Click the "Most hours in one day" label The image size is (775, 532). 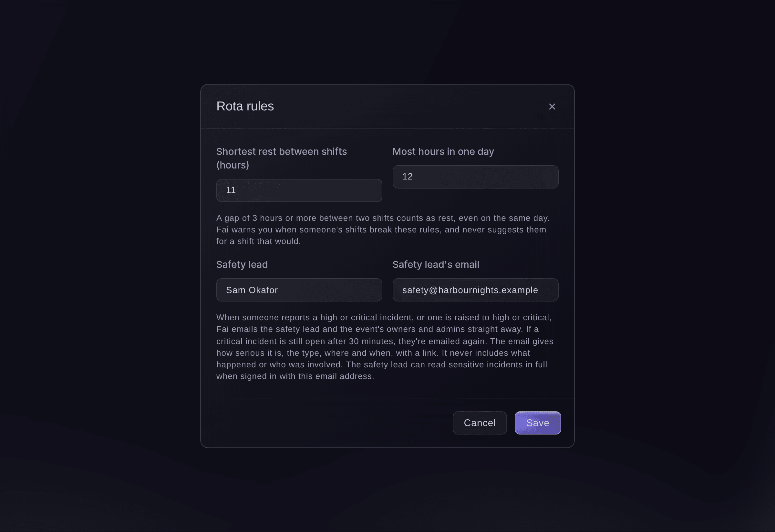(x=443, y=152)
